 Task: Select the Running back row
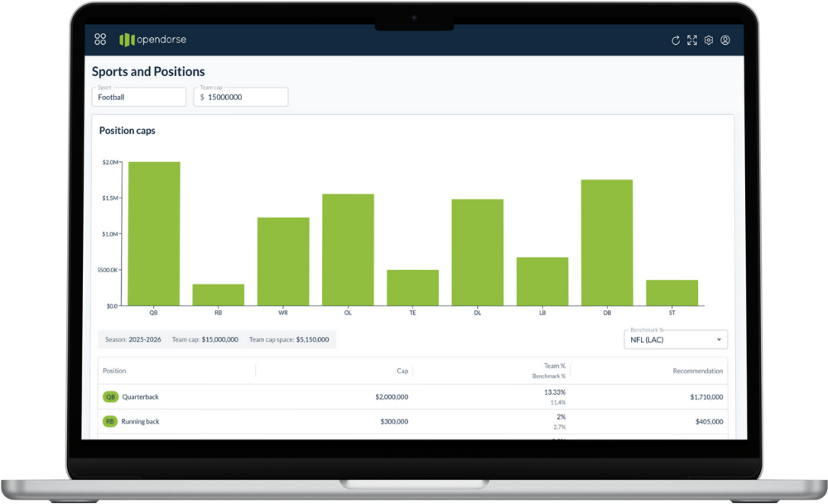pyautogui.click(x=412, y=422)
